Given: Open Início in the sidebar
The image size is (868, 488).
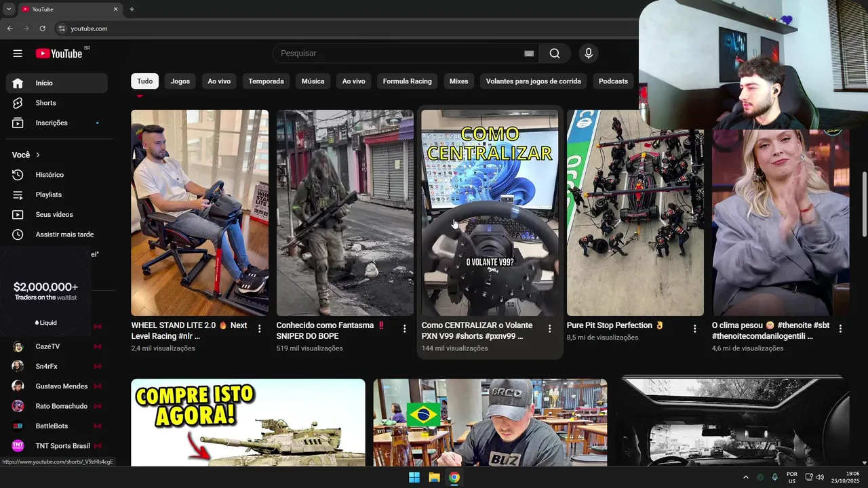Looking at the screenshot, I should [x=57, y=83].
